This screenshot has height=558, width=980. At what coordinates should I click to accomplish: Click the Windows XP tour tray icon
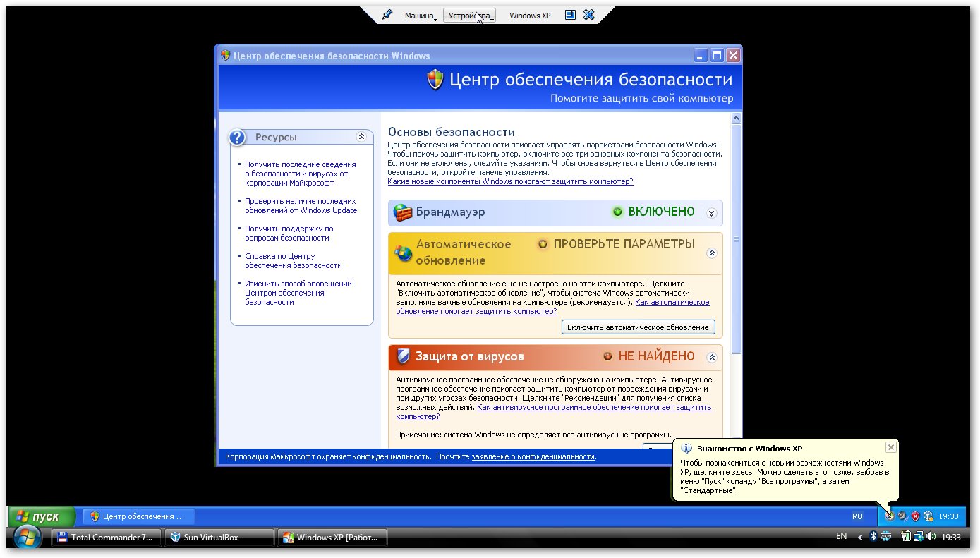tap(890, 516)
